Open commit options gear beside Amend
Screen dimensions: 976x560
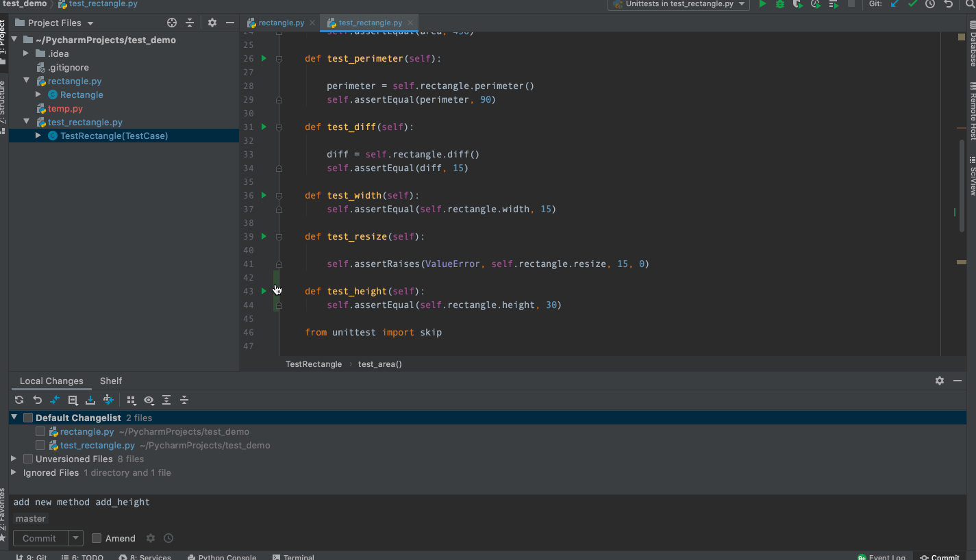pyautogui.click(x=151, y=538)
